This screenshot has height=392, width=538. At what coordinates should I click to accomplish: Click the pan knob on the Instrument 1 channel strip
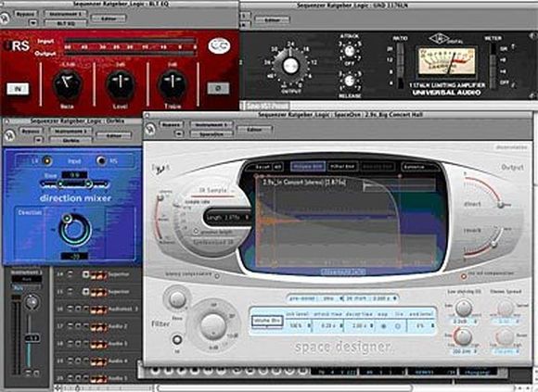(x=32, y=302)
